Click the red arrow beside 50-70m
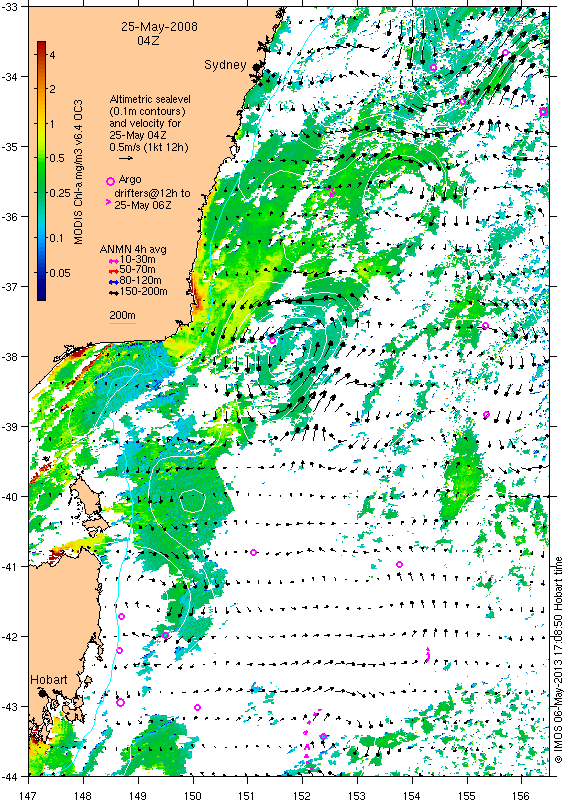This screenshot has height=800, width=570. pyautogui.click(x=113, y=271)
